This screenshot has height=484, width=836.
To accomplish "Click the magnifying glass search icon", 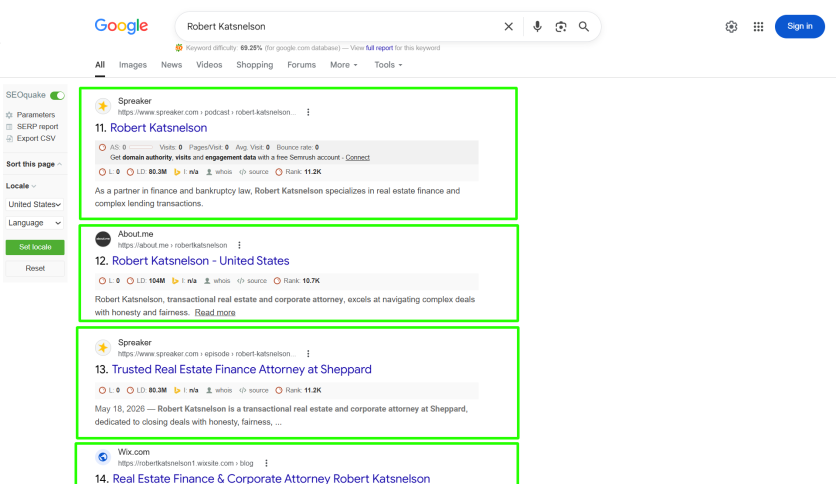I will (584, 27).
